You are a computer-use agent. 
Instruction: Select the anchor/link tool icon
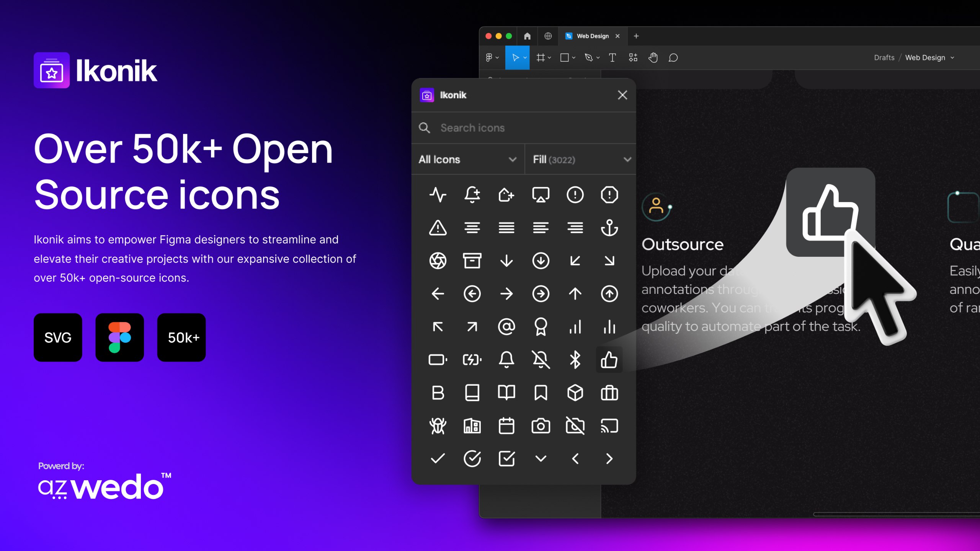pos(609,227)
